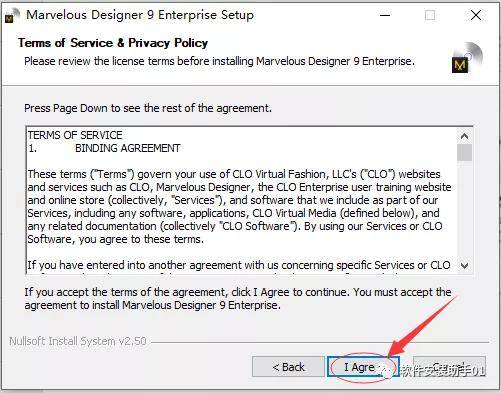Go back with the < Back button
This screenshot has height=393, width=501.
pyautogui.click(x=288, y=367)
